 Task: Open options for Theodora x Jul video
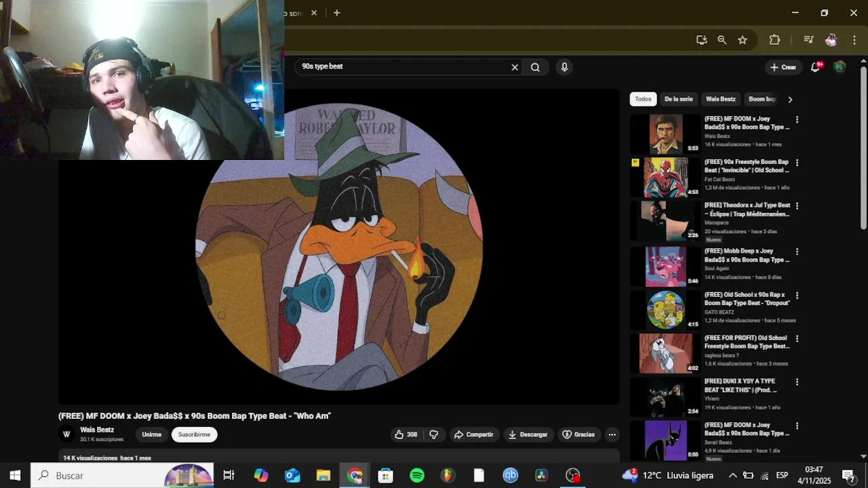coord(797,206)
